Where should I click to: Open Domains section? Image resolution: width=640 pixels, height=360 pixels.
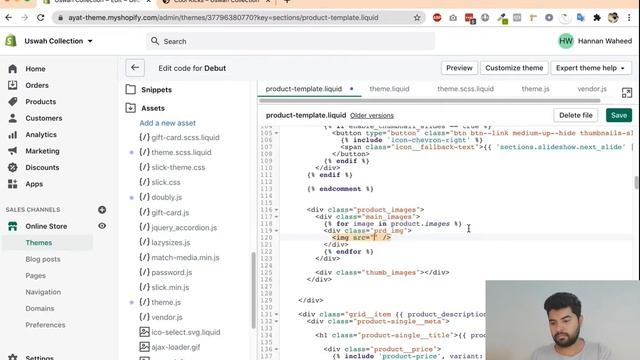click(x=40, y=309)
